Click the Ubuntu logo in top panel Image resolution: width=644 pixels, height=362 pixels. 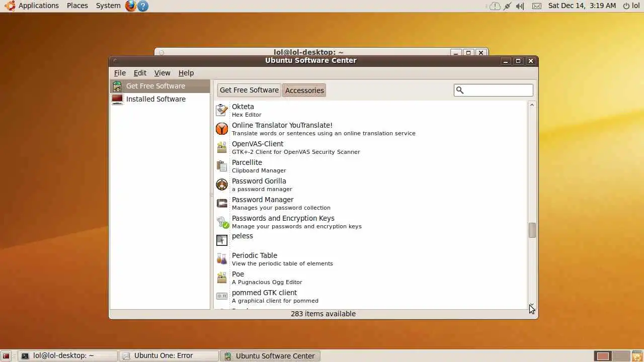point(10,6)
